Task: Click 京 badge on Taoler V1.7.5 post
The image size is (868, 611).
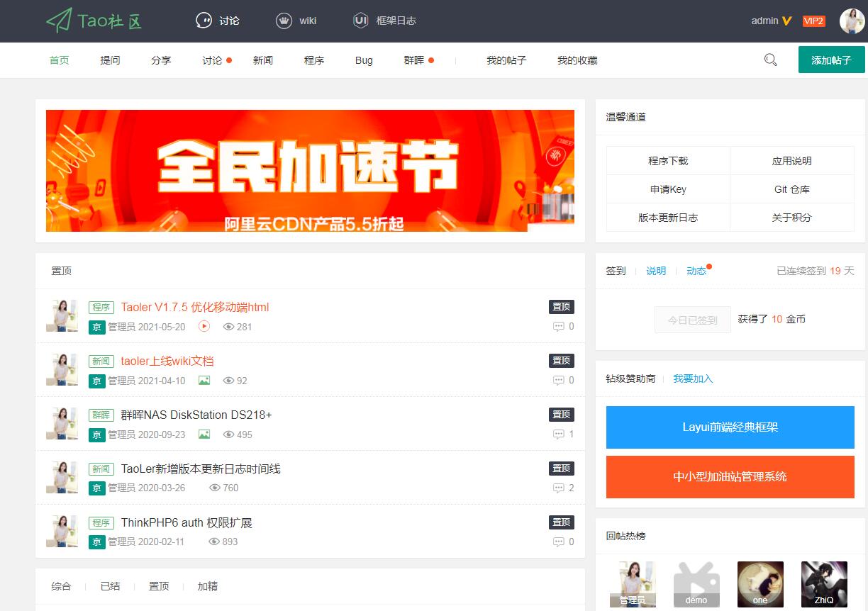Action: (96, 327)
